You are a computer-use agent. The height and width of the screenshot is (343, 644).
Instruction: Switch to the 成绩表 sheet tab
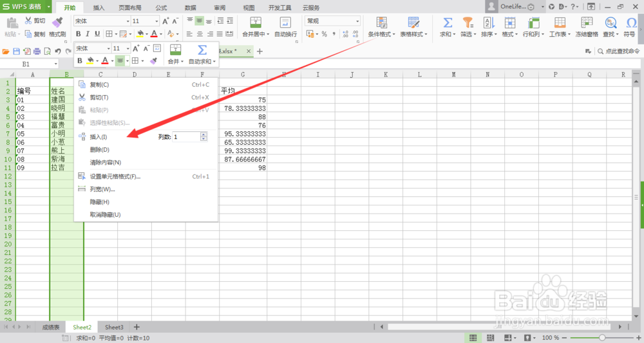[x=51, y=327]
